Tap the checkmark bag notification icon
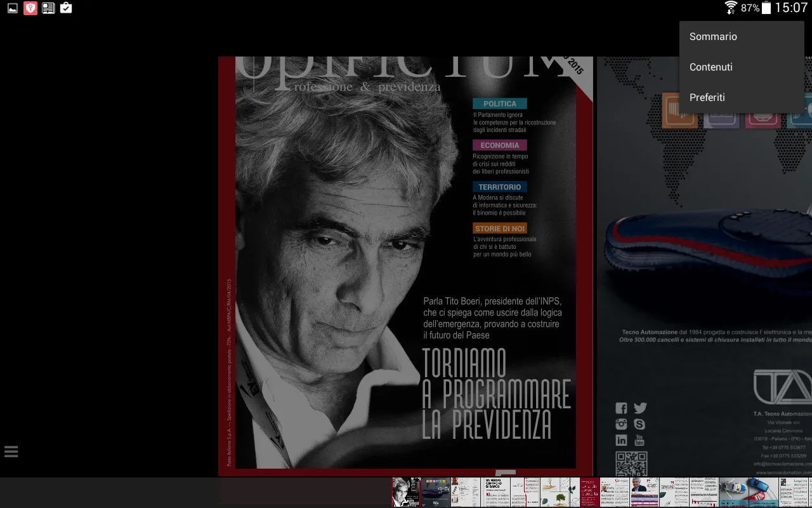 point(66,8)
